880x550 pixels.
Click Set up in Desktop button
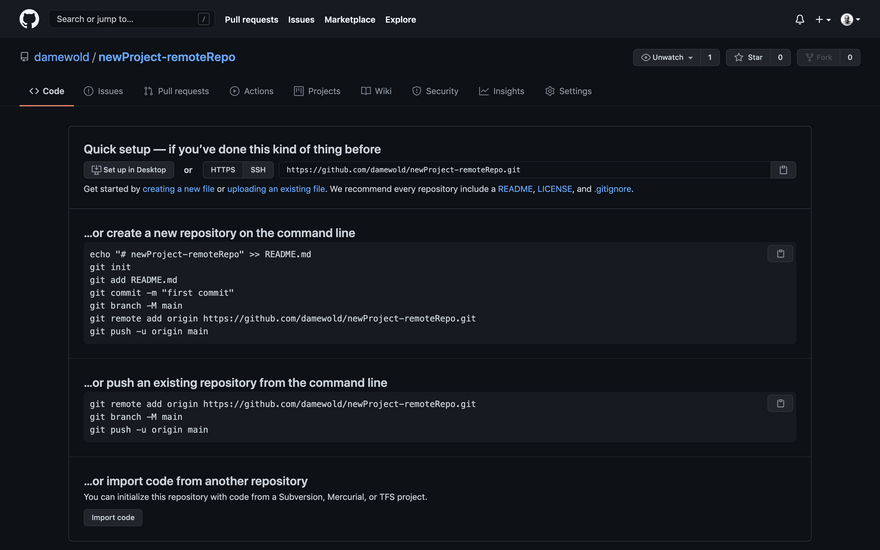128,170
